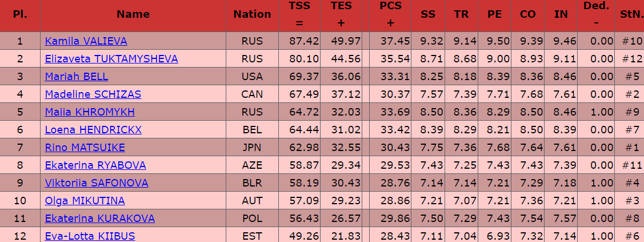
Task: Click the Mariah BELL name link
Action: [77, 77]
